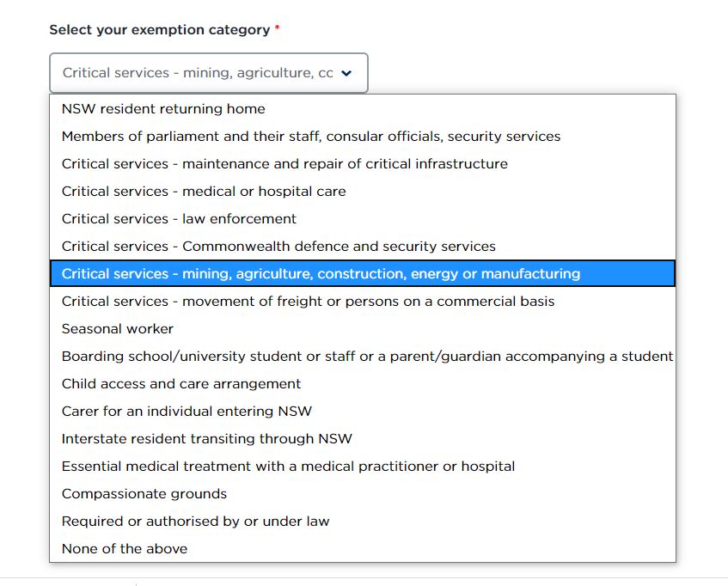Choose Commonwealth defence and security services
This screenshot has width=728, height=586.
tap(277, 246)
